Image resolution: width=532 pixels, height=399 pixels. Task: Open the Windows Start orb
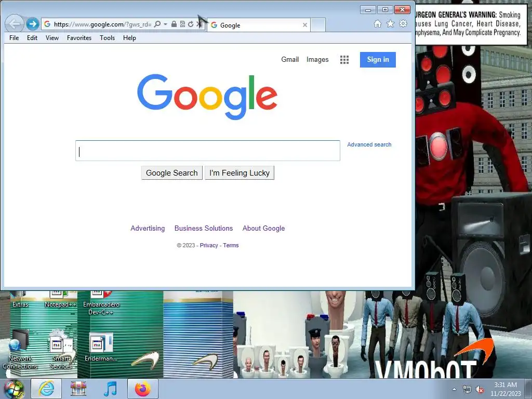coord(14,389)
